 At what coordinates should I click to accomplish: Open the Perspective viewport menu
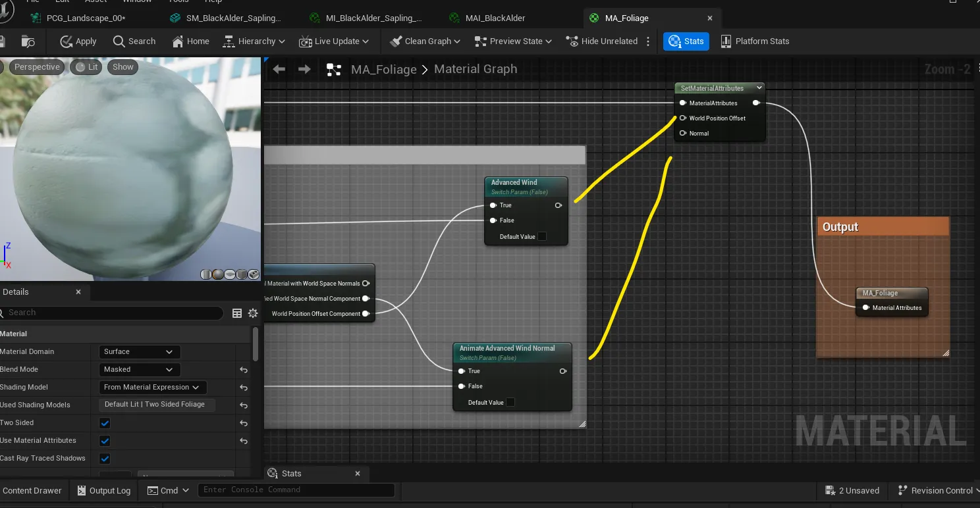point(36,66)
